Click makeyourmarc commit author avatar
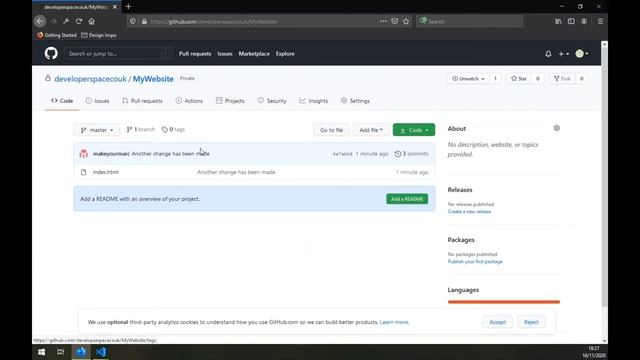This screenshot has height=360, width=640. click(84, 154)
